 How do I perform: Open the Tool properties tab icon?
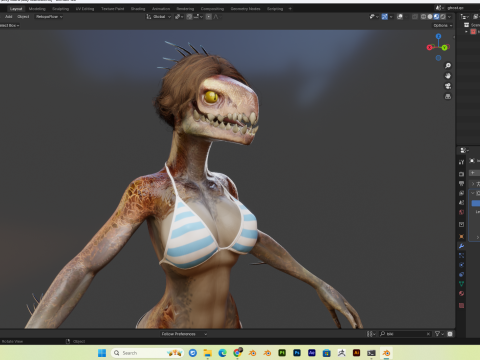[461, 162]
